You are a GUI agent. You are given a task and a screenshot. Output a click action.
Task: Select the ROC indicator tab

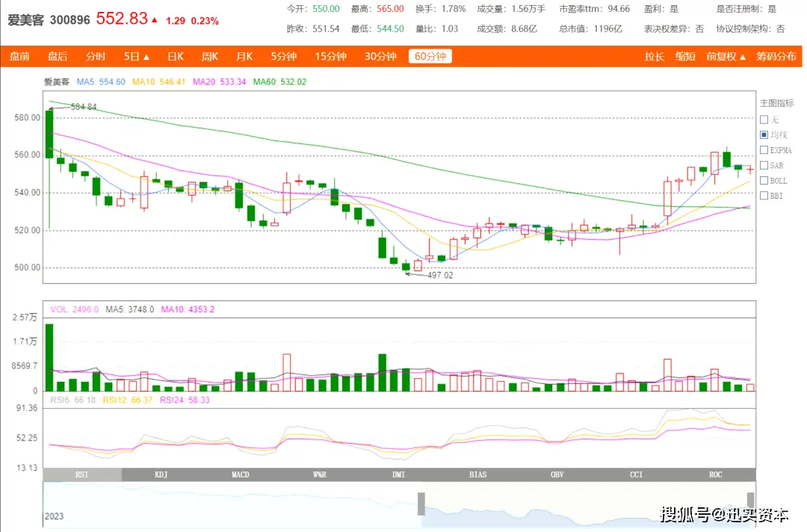[x=716, y=474]
